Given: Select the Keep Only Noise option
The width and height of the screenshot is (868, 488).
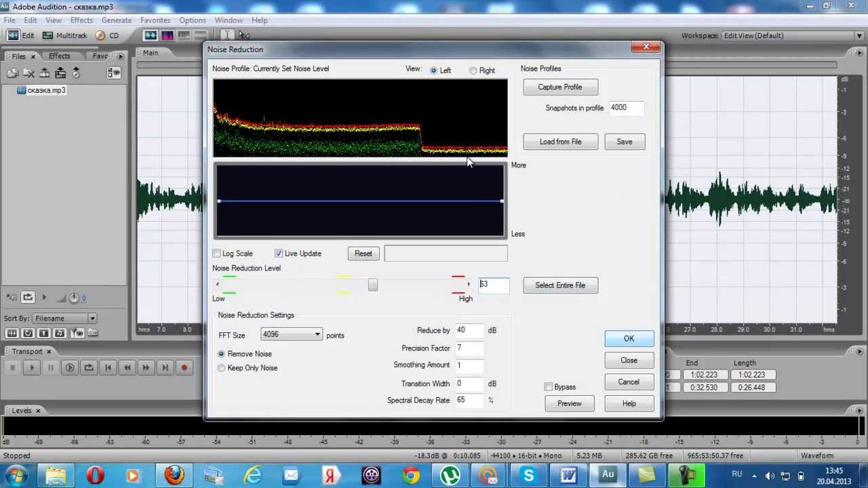Looking at the screenshot, I should coord(221,368).
